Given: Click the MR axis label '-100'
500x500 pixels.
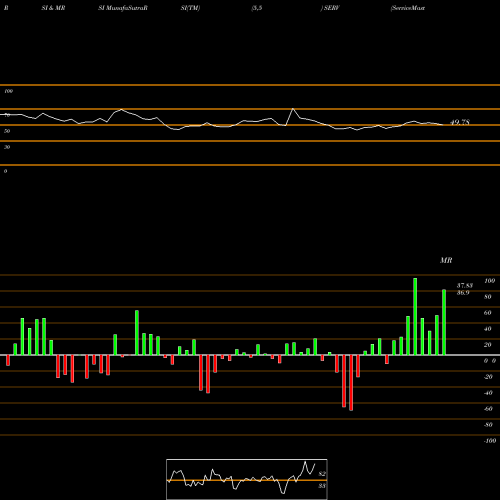Looking at the screenshot, I should pos(490,441).
